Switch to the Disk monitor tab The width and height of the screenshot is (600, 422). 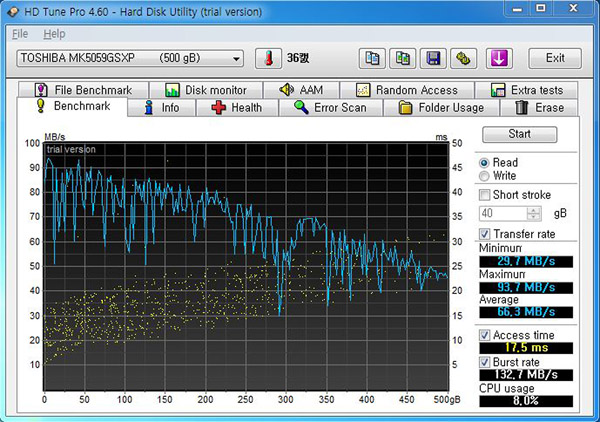(206, 90)
